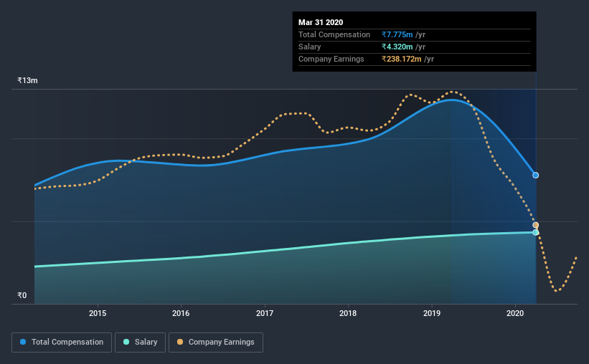
Task: Select the blue Total Compensation data point
Action: pos(536,176)
